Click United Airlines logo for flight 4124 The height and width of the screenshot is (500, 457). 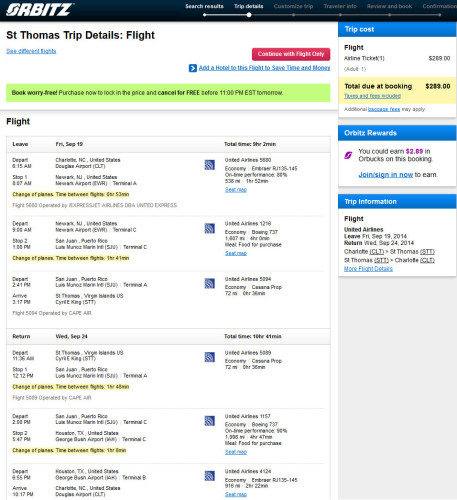click(x=209, y=476)
